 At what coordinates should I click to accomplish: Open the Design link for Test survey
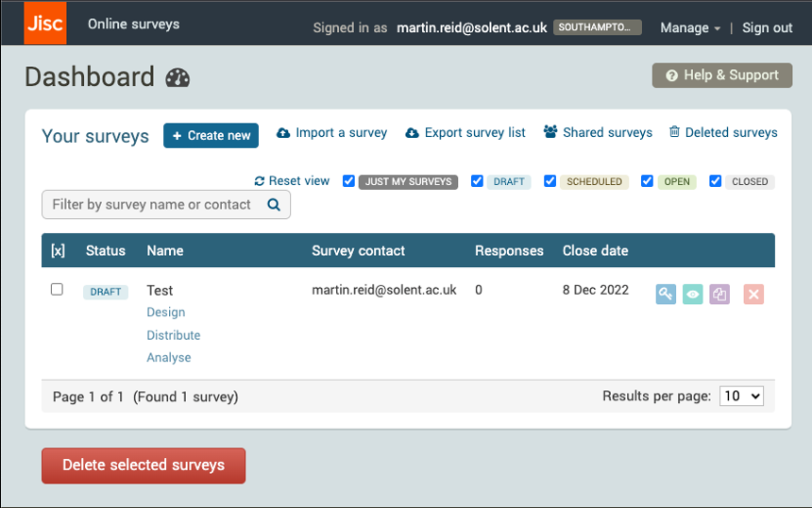166,313
